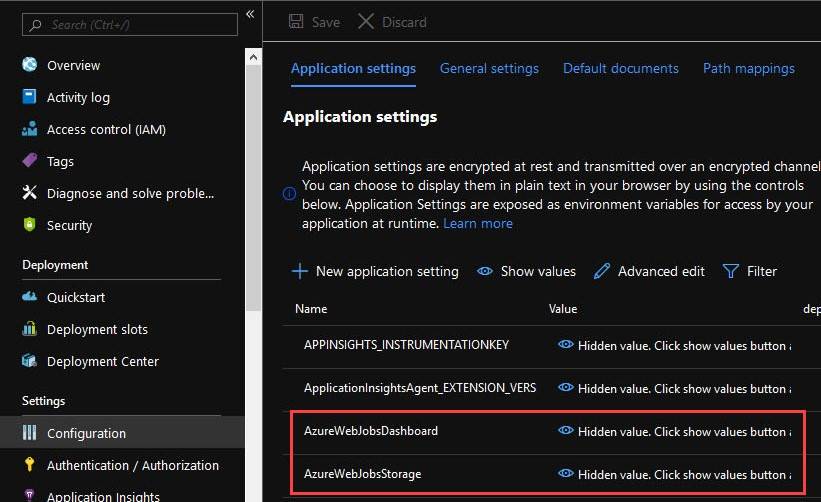This screenshot has width=821, height=502.
Task: Click the Deployment slots icon
Action: click(30, 329)
